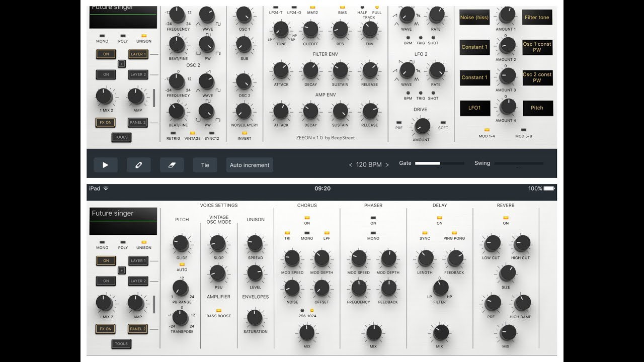The height and width of the screenshot is (362, 644).
Task: Click the NOISE/LAYER1 mixer knob
Action: pyautogui.click(x=244, y=111)
